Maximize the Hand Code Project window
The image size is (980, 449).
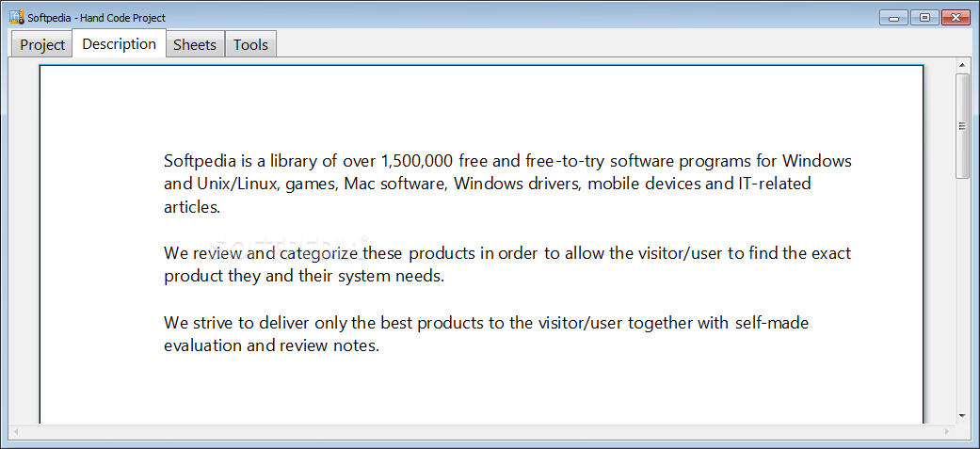[924, 18]
